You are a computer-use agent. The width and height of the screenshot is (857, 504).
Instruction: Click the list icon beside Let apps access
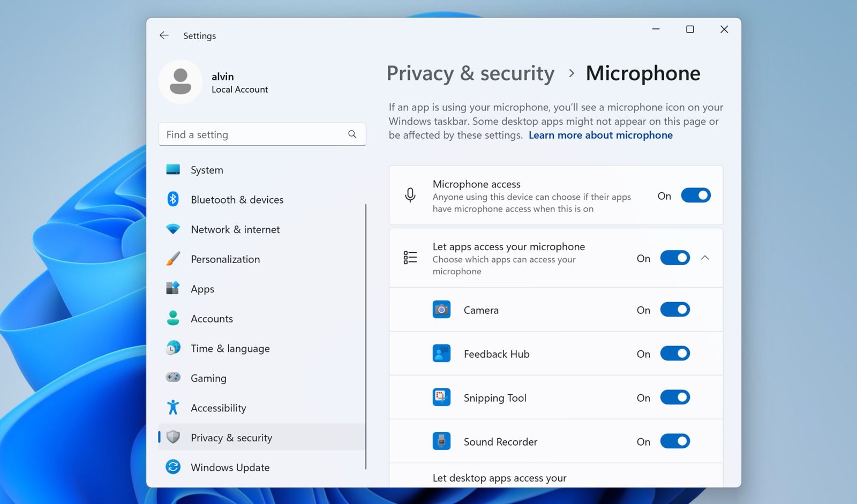tap(410, 258)
